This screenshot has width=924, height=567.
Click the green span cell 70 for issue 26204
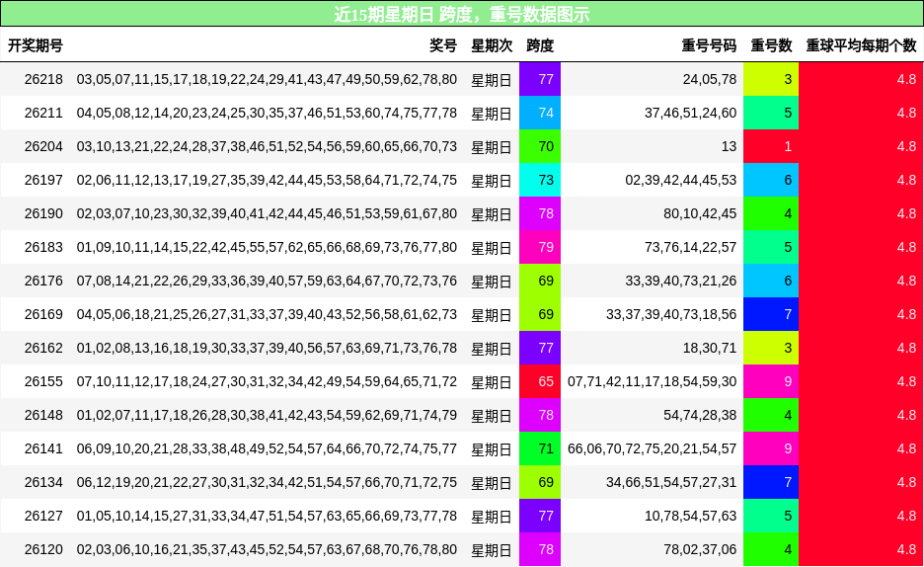click(540, 147)
